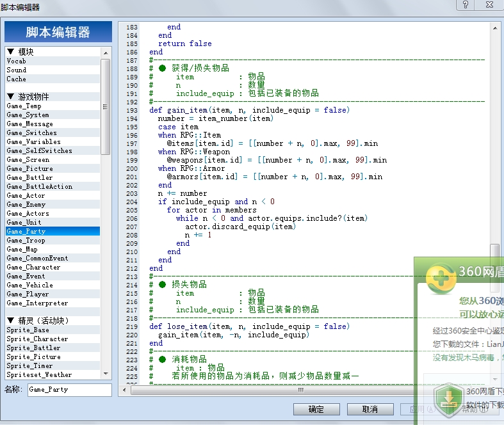The height and width of the screenshot is (425, 504).
Task: Open the Game_Unit script
Action: click(x=53, y=222)
